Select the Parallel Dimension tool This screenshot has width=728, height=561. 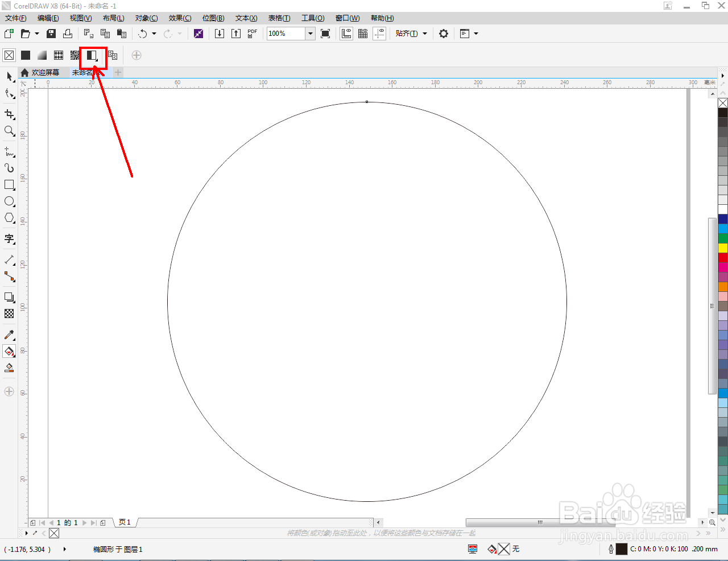click(x=9, y=260)
